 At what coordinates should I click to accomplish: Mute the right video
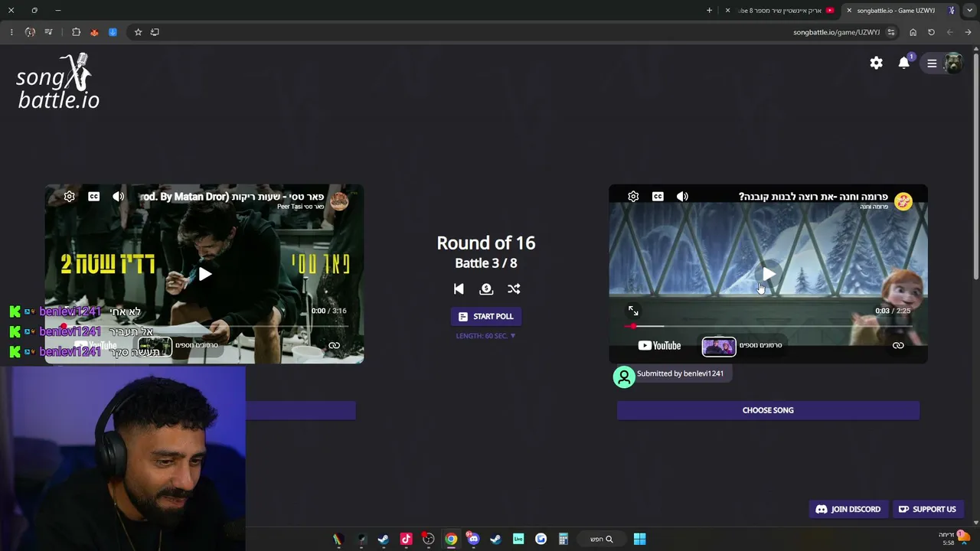tap(682, 197)
